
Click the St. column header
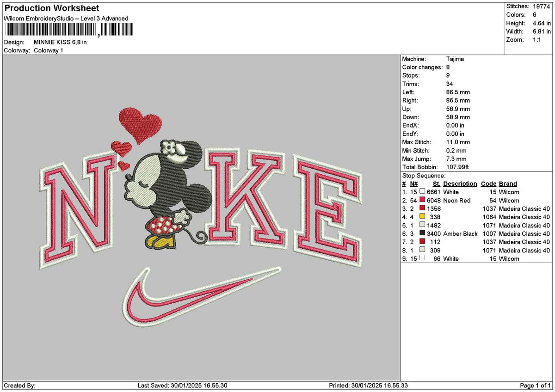pyautogui.click(x=437, y=184)
